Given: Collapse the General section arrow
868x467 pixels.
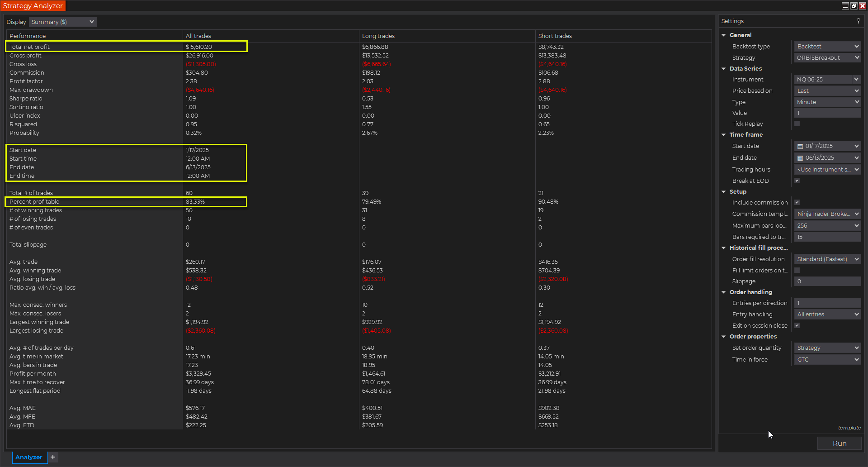Looking at the screenshot, I should click(724, 35).
